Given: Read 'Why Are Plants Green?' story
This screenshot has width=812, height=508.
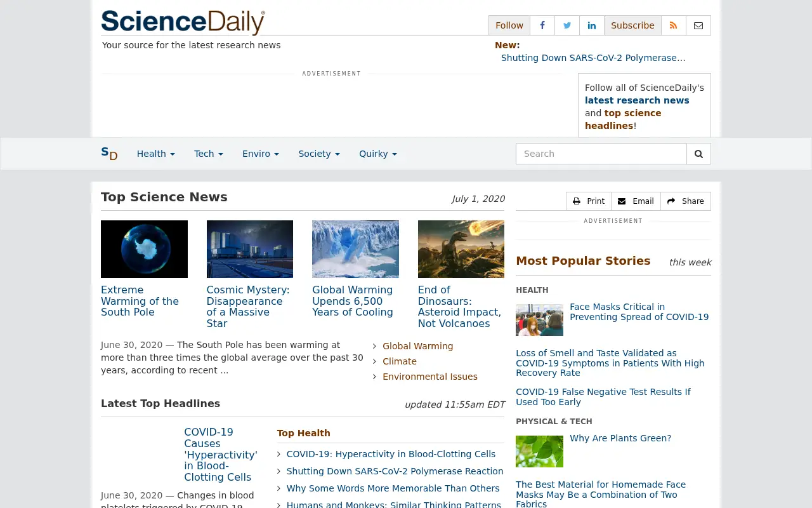Looking at the screenshot, I should tap(620, 438).
